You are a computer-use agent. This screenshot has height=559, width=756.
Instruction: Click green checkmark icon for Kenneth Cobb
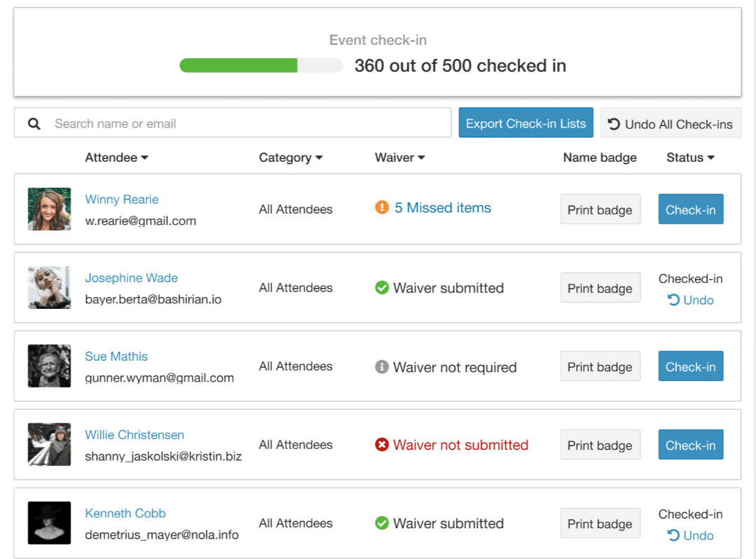pyautogui.click(x=382, y=523)
